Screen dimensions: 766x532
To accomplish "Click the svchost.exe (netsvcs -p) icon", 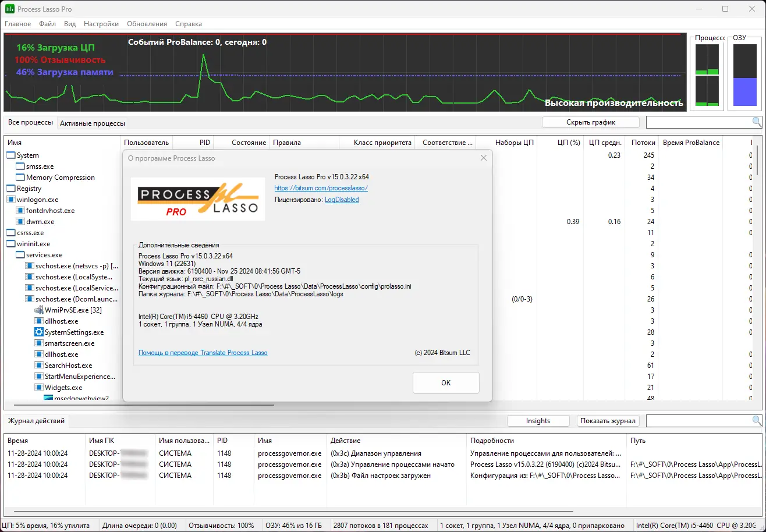I will (30, 266).
